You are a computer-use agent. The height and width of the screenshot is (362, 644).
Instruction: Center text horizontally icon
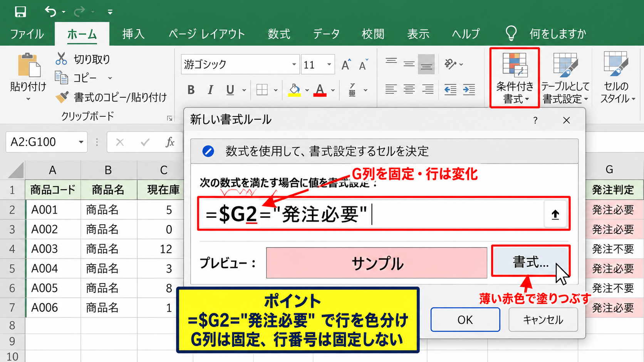[x=409, y=90]
